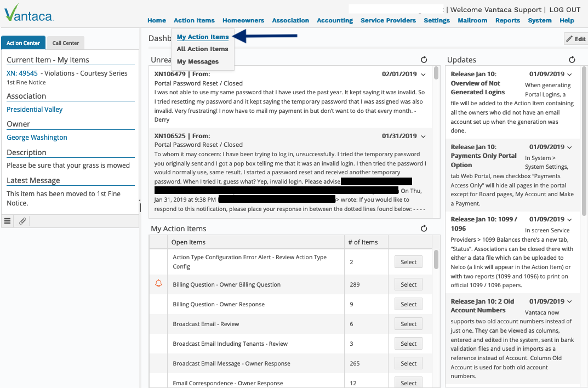
Task: Click description 'Please be sure that your grass is mowed'
Action: click(68, 166)
